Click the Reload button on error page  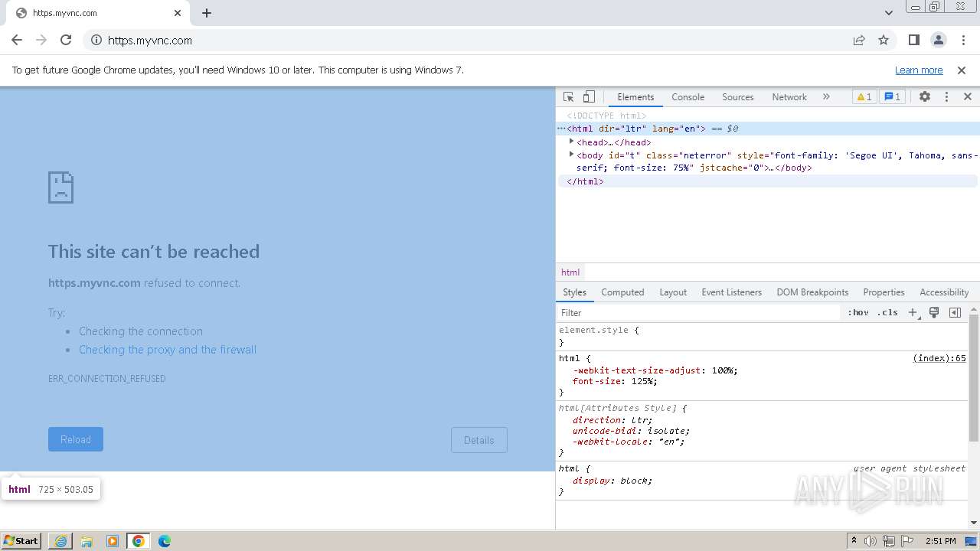[76, 439]
